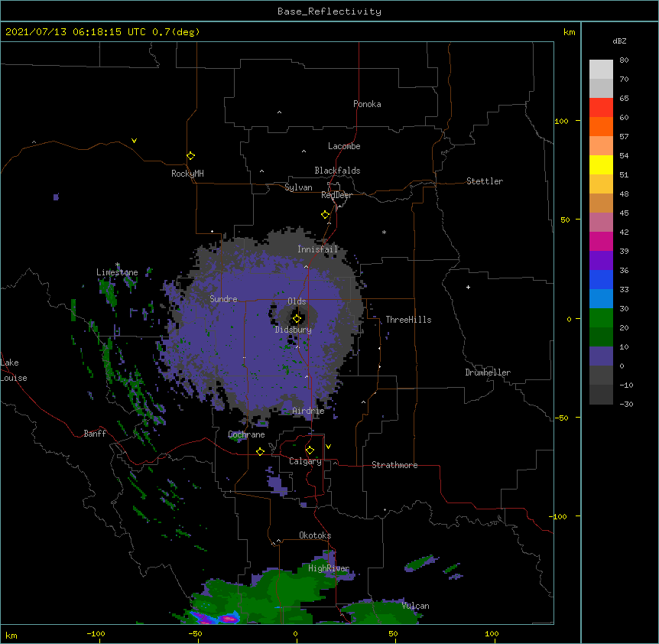The width and height of the screenshot is (659, 644).
Task: Select the blue 33-36 dBZ legend swatch
Action: pos(601,279)
